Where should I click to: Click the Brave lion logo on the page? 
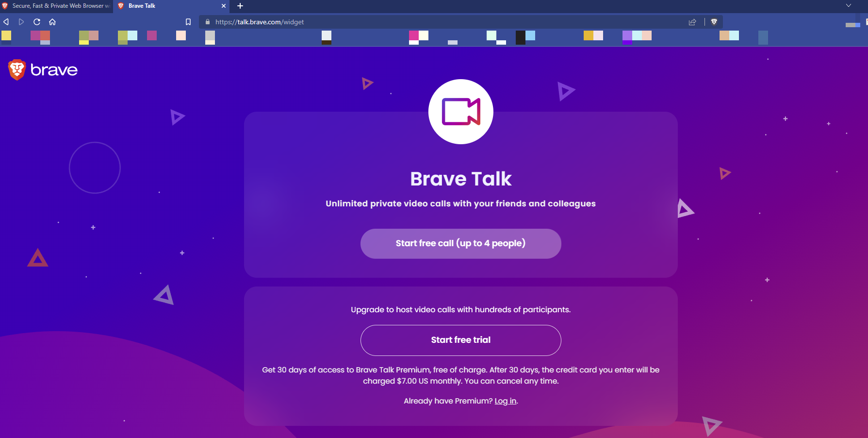43,70
